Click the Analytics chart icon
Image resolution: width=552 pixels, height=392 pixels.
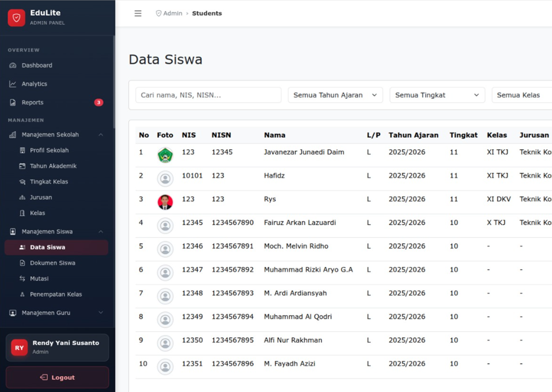tap(13, 84)
